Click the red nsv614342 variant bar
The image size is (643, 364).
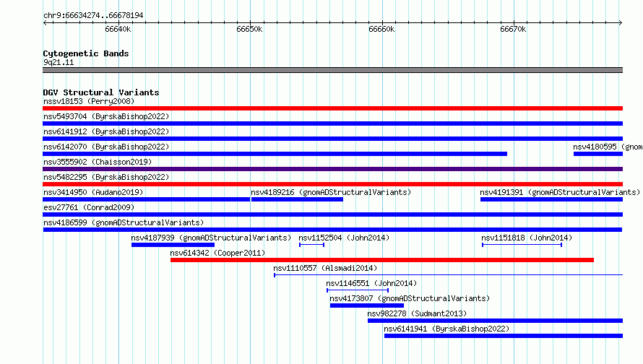[x=381, y=260]
